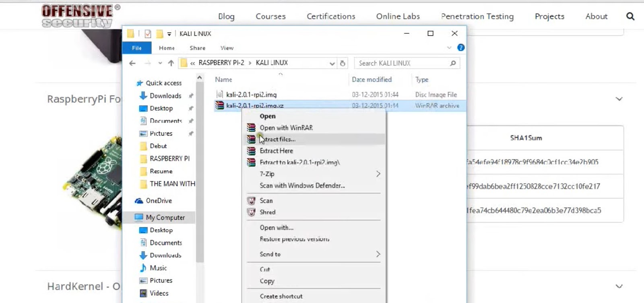
Task: Open the address bar history dropdown
Action: pyautogui.click(x=332, y=64)
